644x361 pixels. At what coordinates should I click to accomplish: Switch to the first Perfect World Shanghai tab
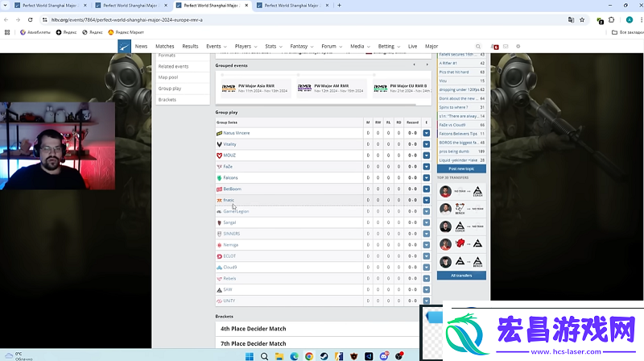coord(50,6)
